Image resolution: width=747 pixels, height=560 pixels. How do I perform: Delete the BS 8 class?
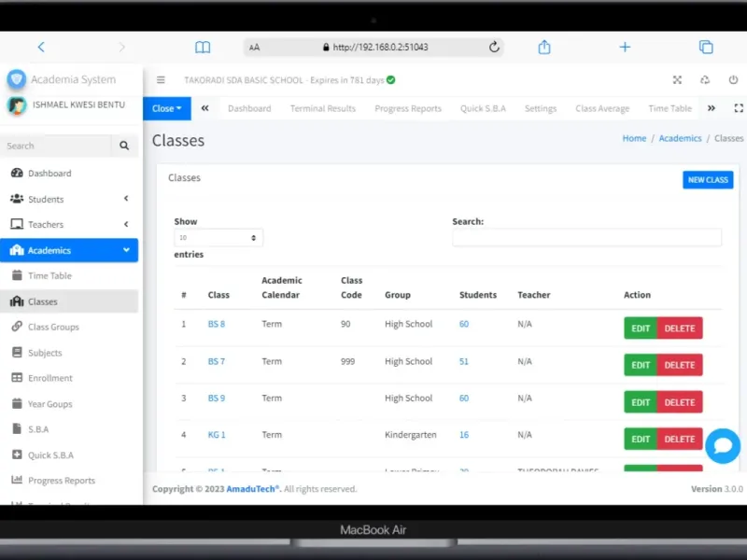(680, 329)
